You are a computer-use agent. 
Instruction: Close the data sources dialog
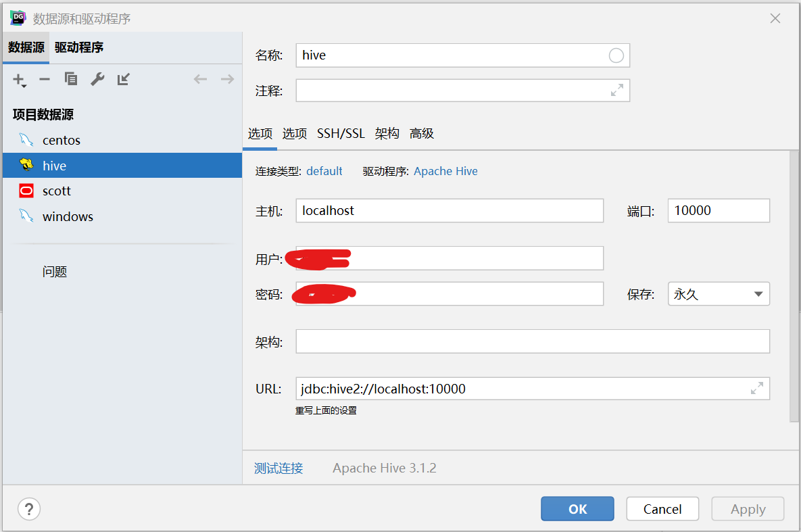775,18
